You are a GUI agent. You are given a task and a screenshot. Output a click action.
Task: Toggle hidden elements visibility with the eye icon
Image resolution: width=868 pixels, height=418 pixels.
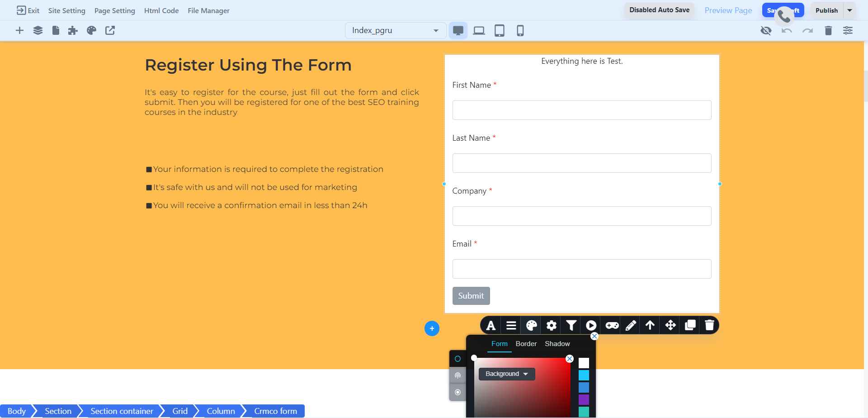coord(766,30)
